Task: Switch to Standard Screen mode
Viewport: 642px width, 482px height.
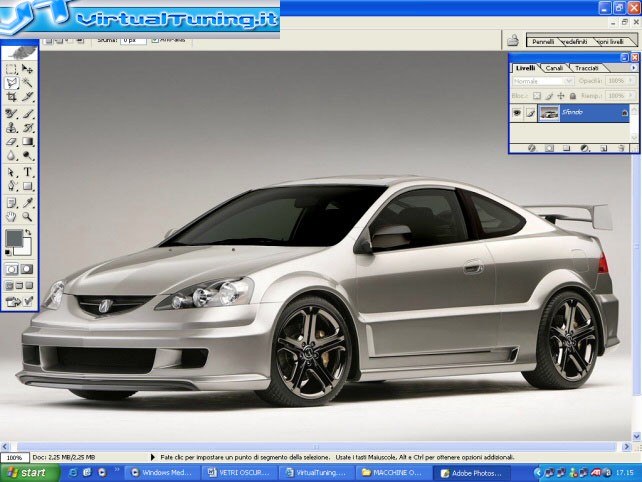Action: pos(9,285)
